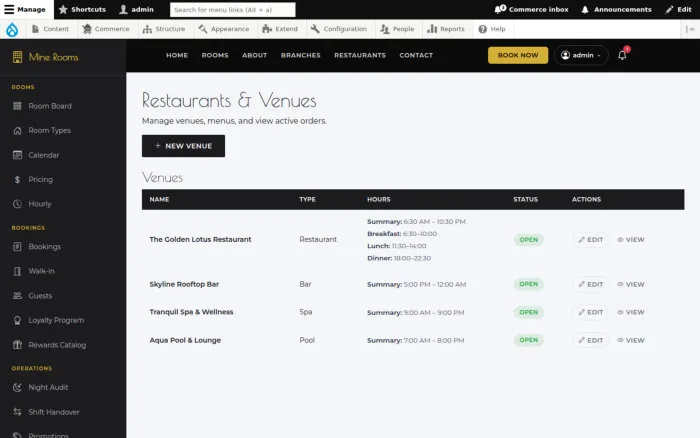Click the Bookings list icon
The height and width of the screenshot is (438, 700).
17,246
